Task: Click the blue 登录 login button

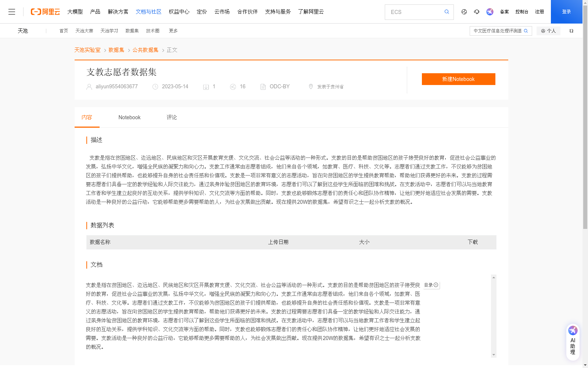Action: (x=566, y=12)
